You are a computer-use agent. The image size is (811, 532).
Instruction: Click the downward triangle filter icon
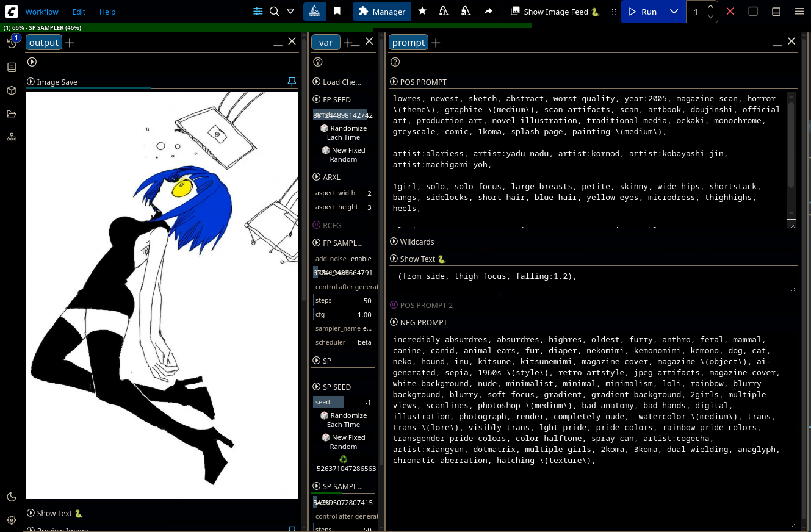click(x=290, y=12)
